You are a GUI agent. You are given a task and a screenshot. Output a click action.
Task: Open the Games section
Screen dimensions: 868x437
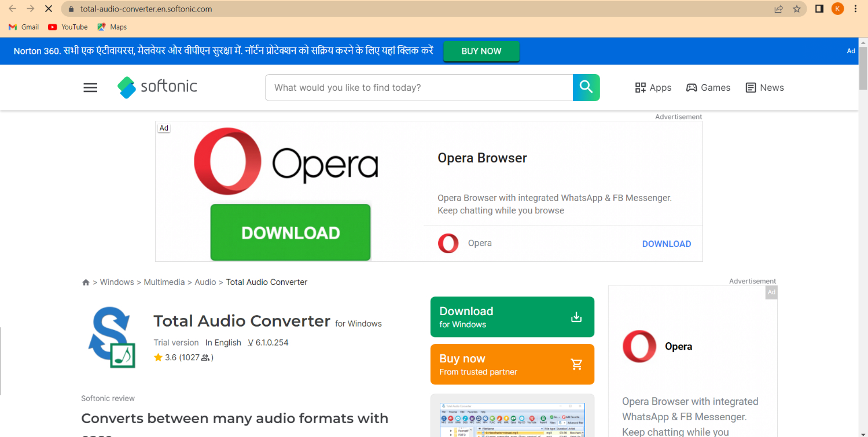[708, 88]
